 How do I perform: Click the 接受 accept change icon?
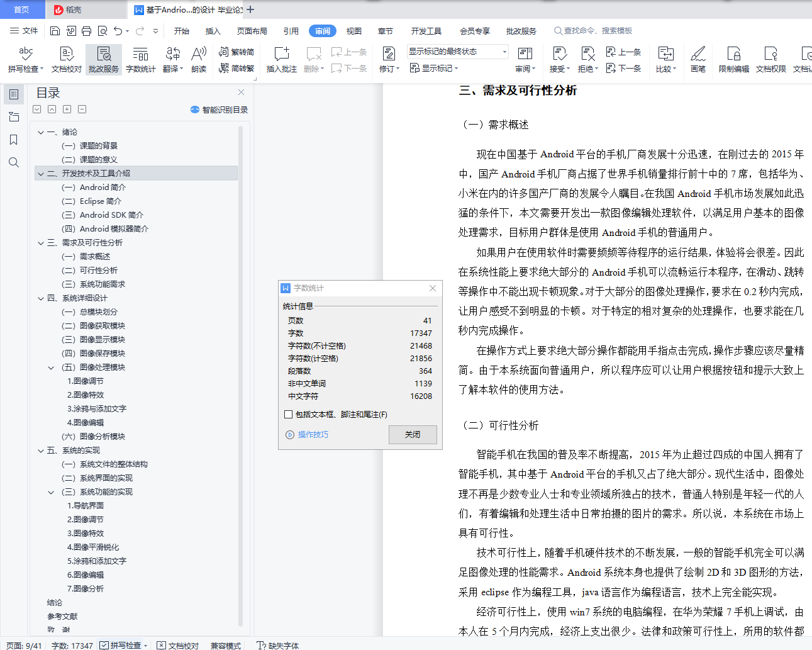[559, 54]
